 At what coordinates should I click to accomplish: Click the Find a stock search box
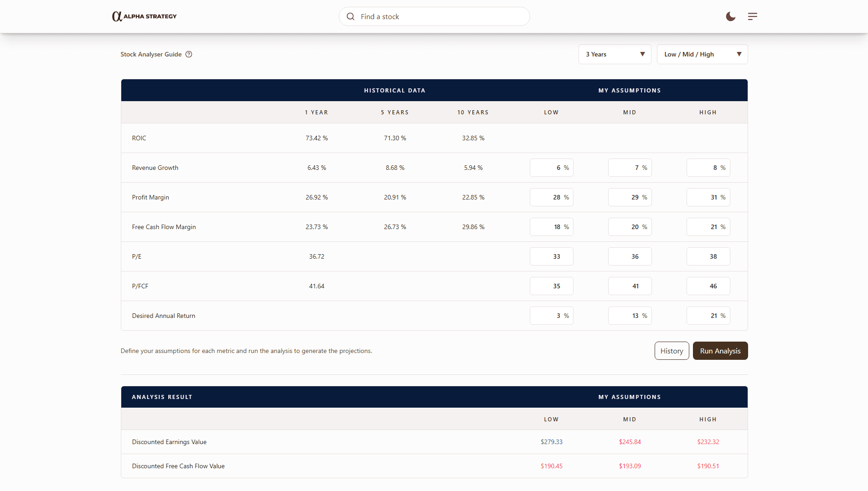pos(434,16)
